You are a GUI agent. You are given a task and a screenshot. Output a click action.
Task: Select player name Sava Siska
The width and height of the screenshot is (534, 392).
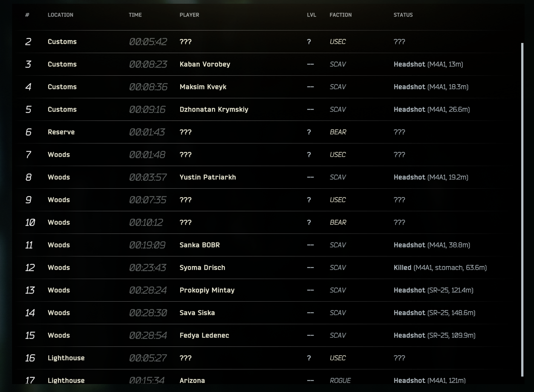tap(197, 313)
